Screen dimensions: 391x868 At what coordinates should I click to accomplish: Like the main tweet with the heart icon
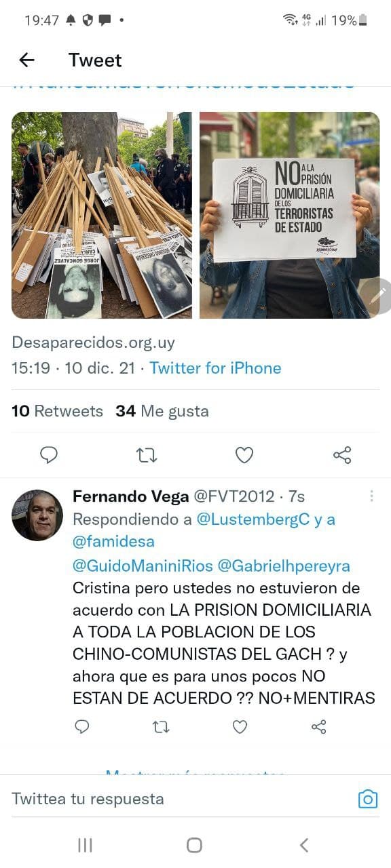coord(244,455)
